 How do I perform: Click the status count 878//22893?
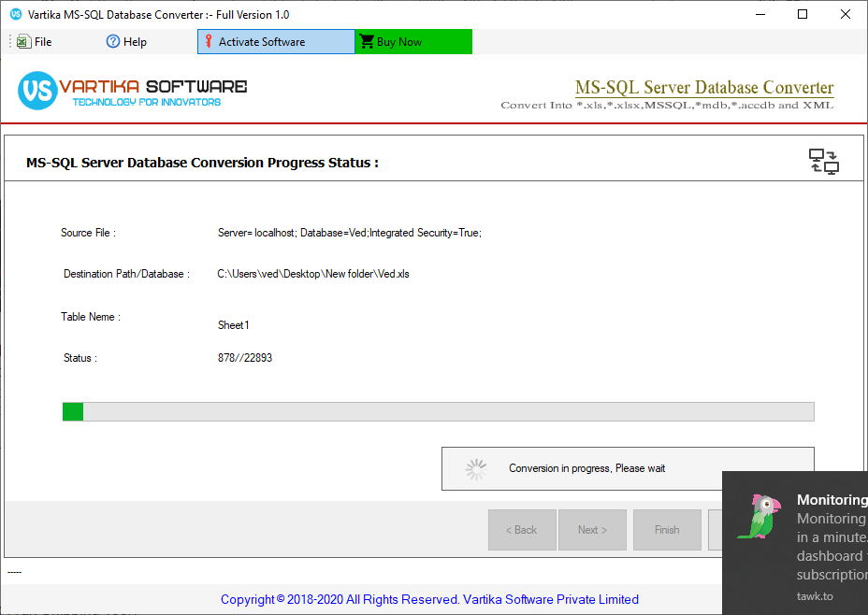click(x=245, y=358)
